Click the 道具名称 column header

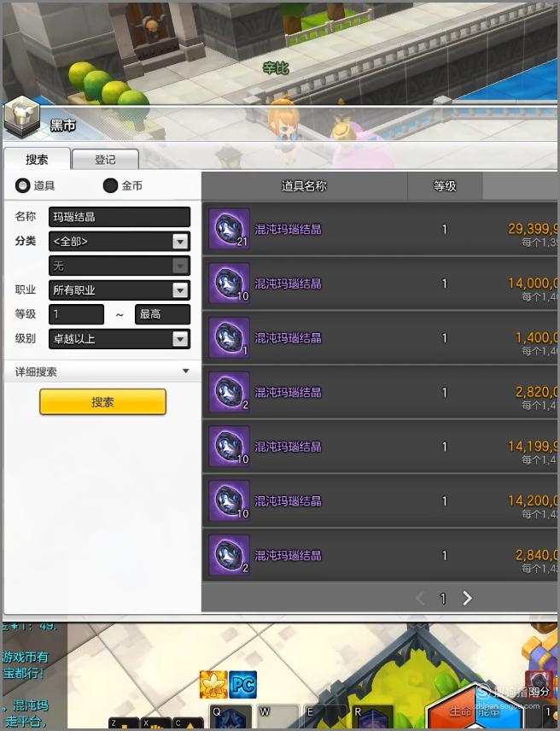pyautogui.click(x=304, y=186)
